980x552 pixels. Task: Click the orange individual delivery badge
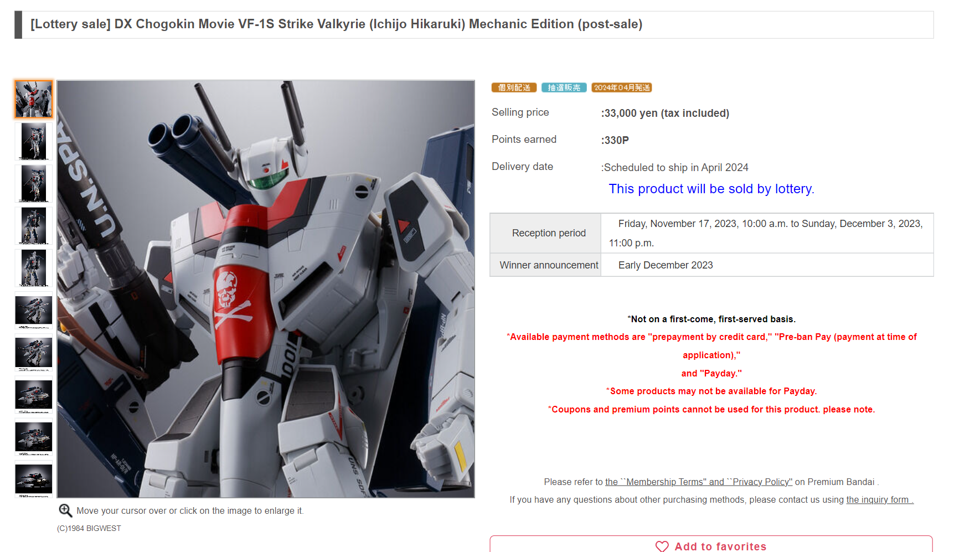(514, 87)
